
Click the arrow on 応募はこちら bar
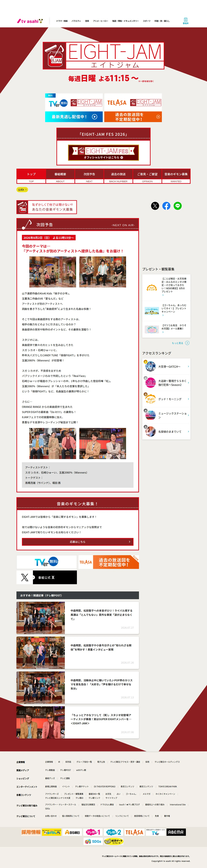coord(129,542)
